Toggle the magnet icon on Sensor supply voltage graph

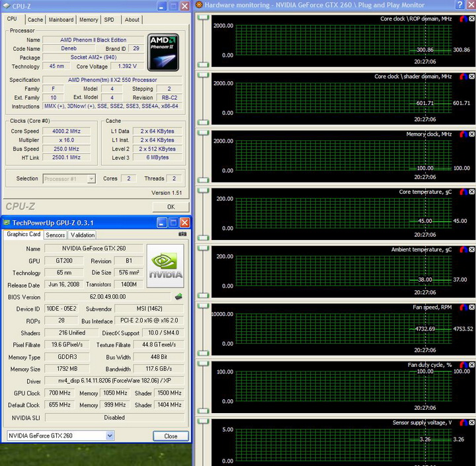[x=463, y=422]
